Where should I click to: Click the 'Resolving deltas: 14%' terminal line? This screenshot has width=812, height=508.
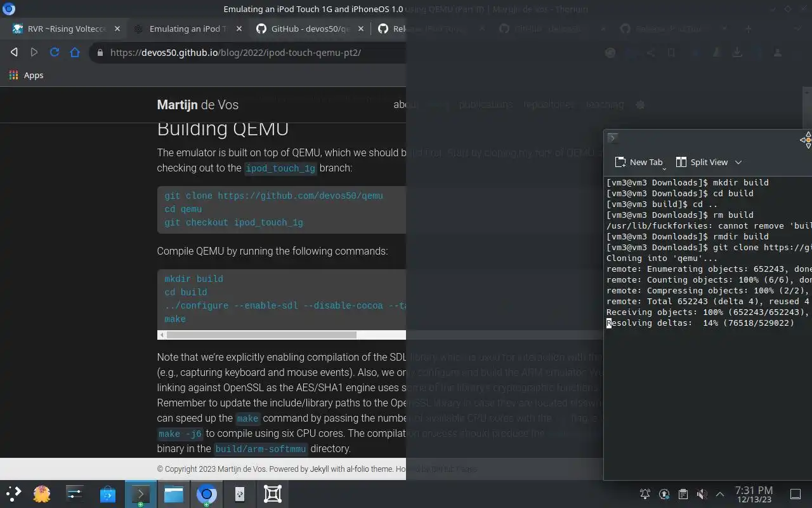click(700, 323)
